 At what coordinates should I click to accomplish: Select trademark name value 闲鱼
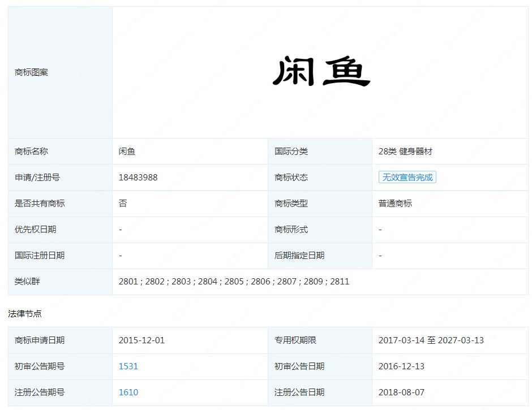pyautogui.click(x=127, y=151)
